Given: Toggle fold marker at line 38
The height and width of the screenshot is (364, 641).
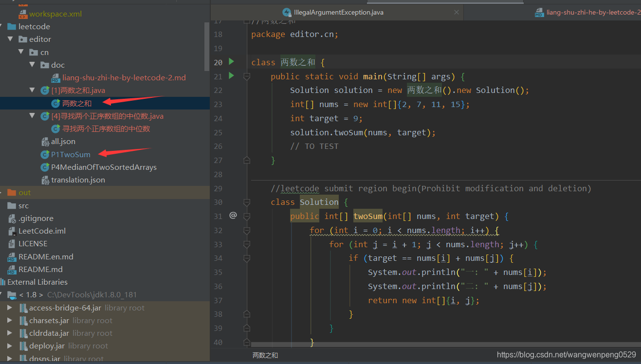Looking at the screenshot, I should [247, 314].
